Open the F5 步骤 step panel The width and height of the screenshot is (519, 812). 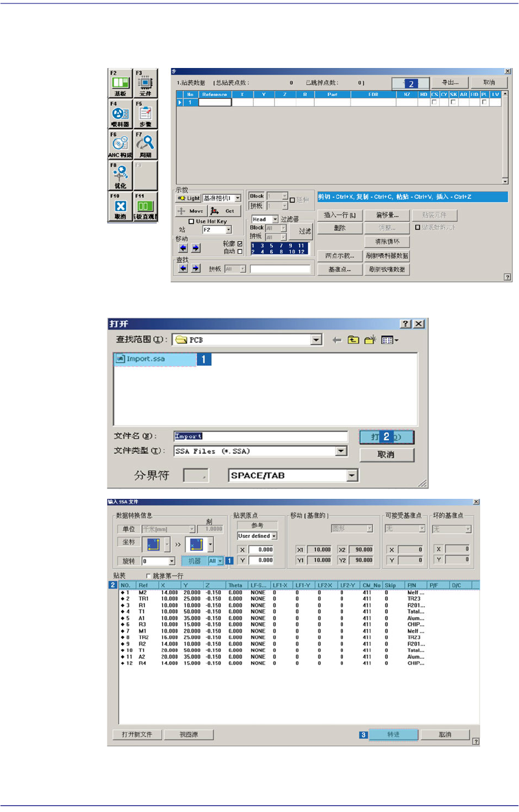[145, 114]
